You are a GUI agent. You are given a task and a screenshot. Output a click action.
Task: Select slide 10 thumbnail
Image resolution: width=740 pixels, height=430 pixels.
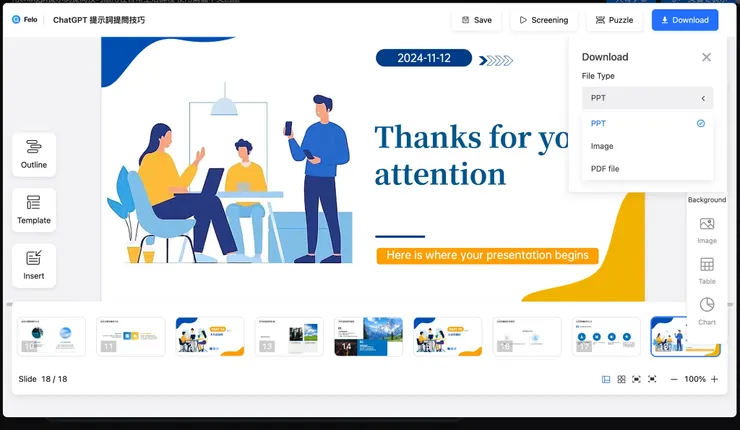tap(51, 337)
